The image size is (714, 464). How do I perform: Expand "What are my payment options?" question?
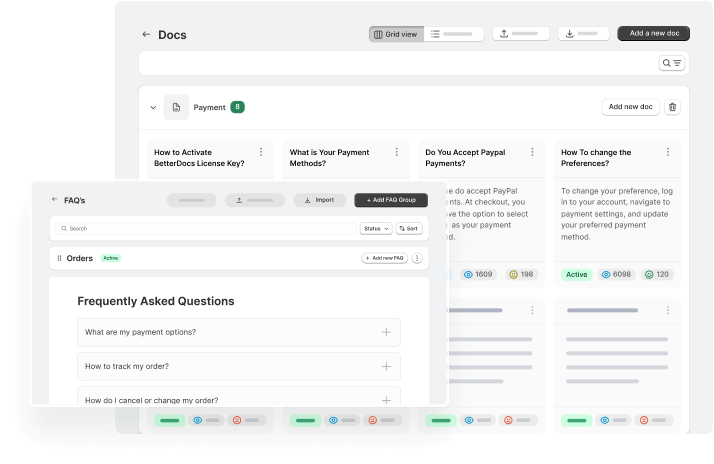pyautogui.click(x=386, y=332)
